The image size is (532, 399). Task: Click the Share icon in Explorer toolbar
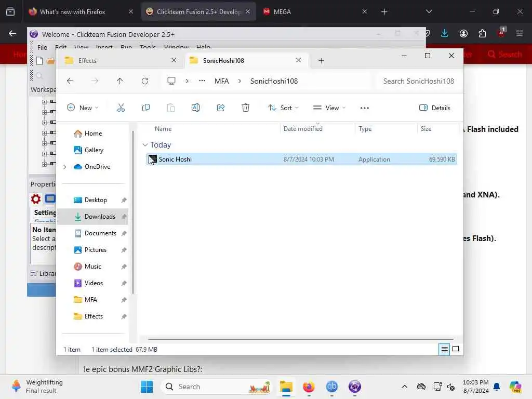click(220, 108)
